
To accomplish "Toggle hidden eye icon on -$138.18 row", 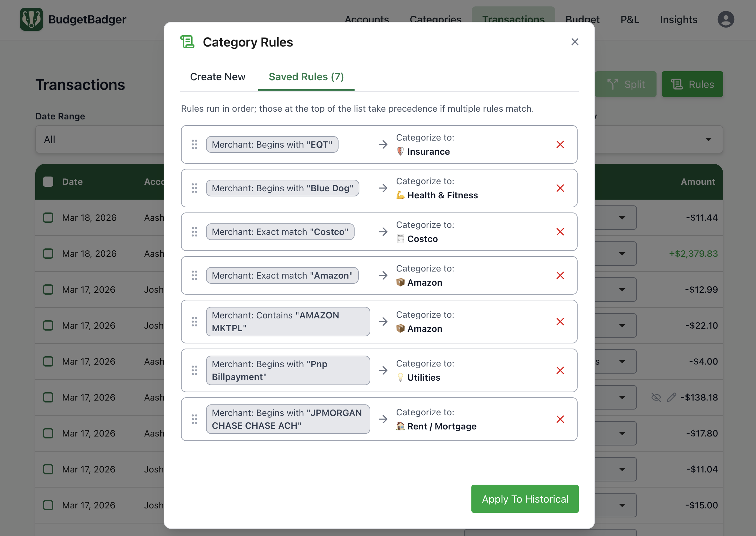I will [656, 397].
